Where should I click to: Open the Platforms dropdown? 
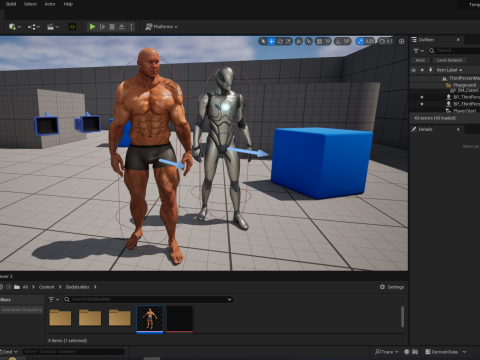pyautogui.click(x=162, y=27)
